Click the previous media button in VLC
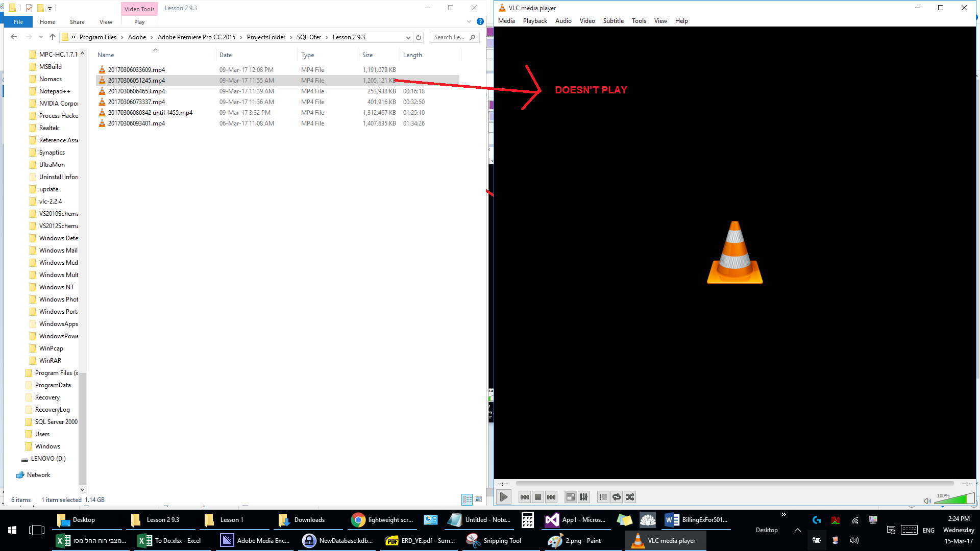980x551 pixels. click(524, 497)
